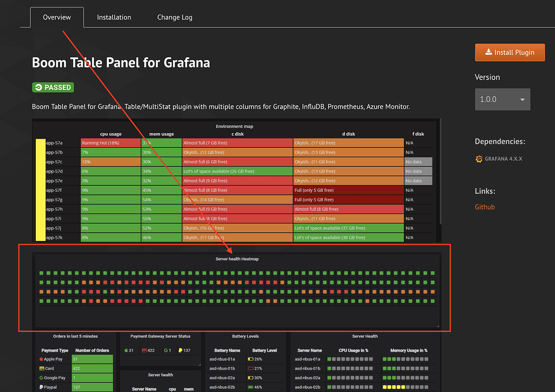This screenshot has height=392, width=555.
Task: Click 'Almost full (6 GB free)' cell
Action: (237, 162)
